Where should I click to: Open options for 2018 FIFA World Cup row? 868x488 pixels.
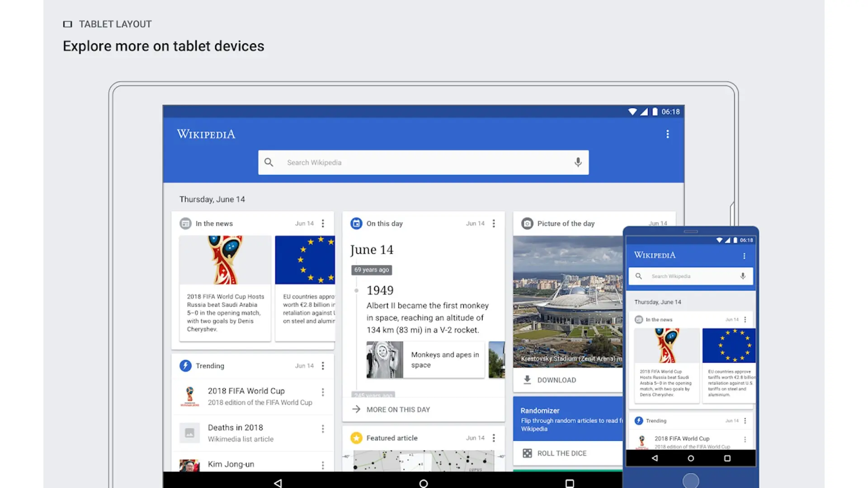click(323, 392)
